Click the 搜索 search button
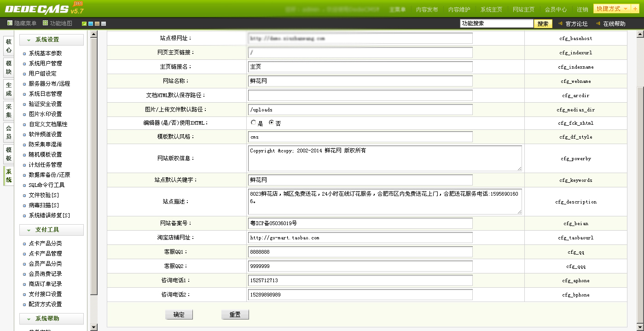The height and width of the screenshot is (331, 644). tap(543, 23)
